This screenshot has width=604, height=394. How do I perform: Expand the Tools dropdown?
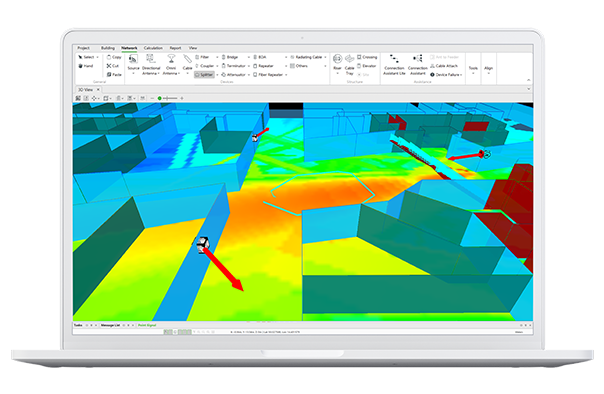(x=473, y=69)
